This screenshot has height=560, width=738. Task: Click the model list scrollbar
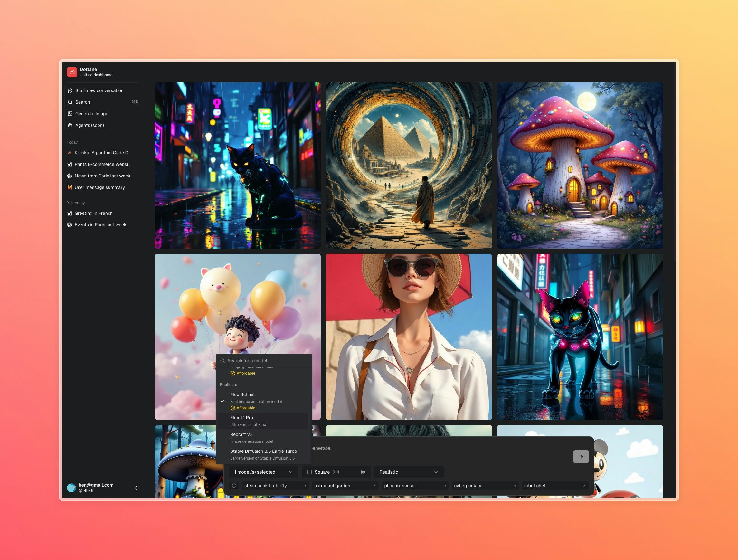click(x=311, y=430)
